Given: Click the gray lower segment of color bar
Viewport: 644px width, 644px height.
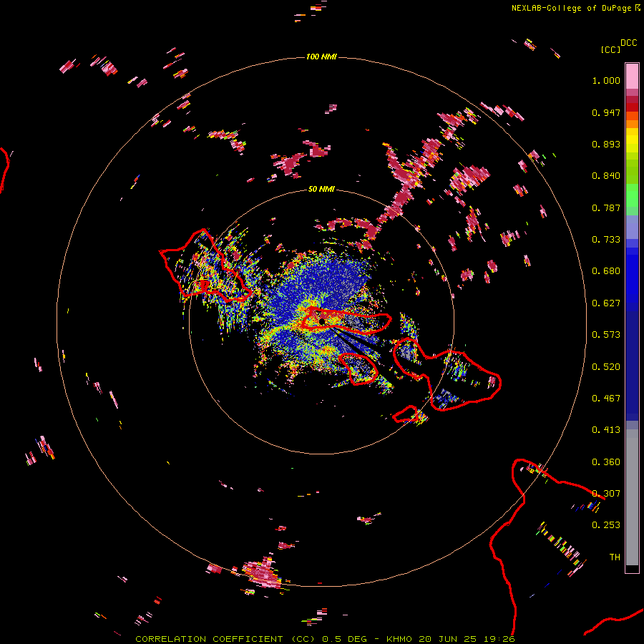Looking at the screenshot, I should point(632,497).
